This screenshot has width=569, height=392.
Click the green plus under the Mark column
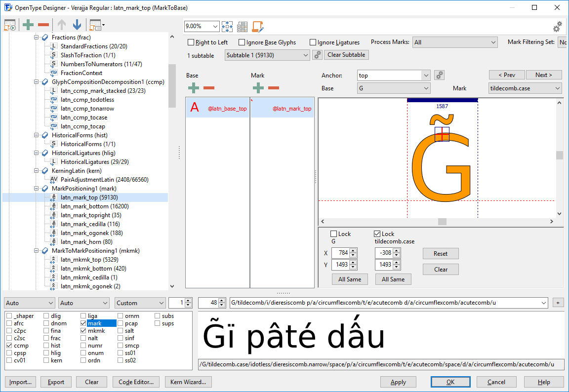coord(258,88)
